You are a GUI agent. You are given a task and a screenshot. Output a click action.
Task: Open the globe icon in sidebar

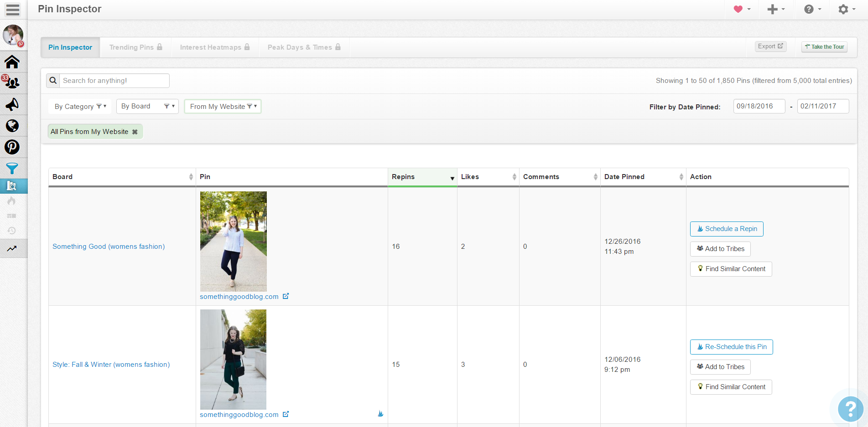(12, 125)
